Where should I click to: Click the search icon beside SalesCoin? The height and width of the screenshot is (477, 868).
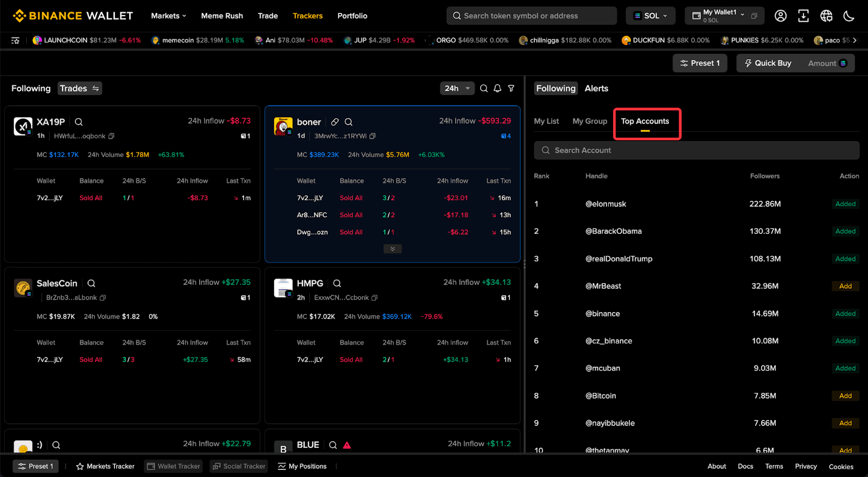coord(91,283)
